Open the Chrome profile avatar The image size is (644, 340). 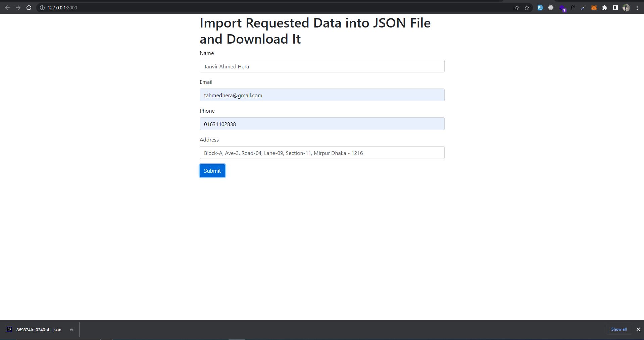pos(626,8)
